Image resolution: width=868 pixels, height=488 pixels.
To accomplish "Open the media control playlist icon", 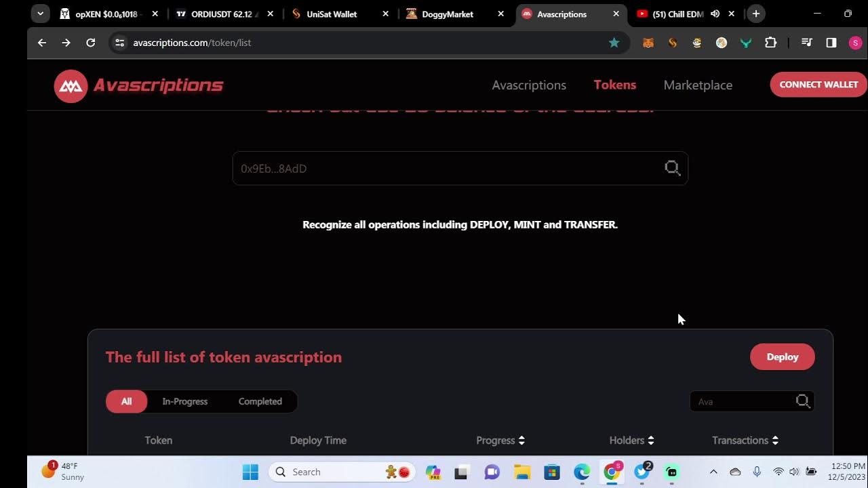I will 806,43.
